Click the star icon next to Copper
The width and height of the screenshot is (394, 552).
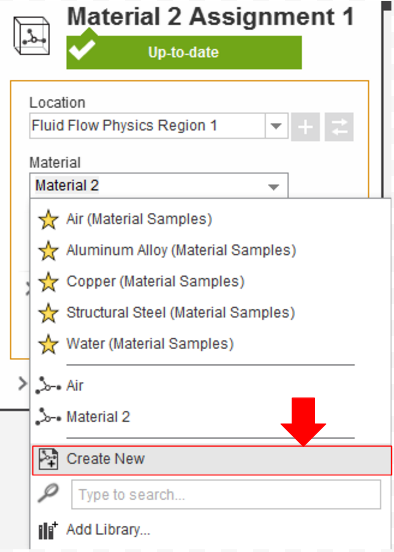(48, 282)
